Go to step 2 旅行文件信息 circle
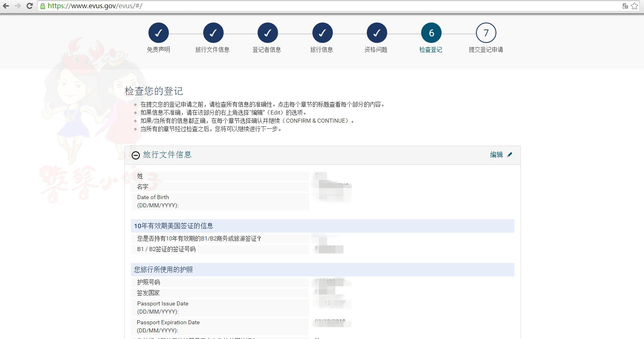 coord(213,33)
